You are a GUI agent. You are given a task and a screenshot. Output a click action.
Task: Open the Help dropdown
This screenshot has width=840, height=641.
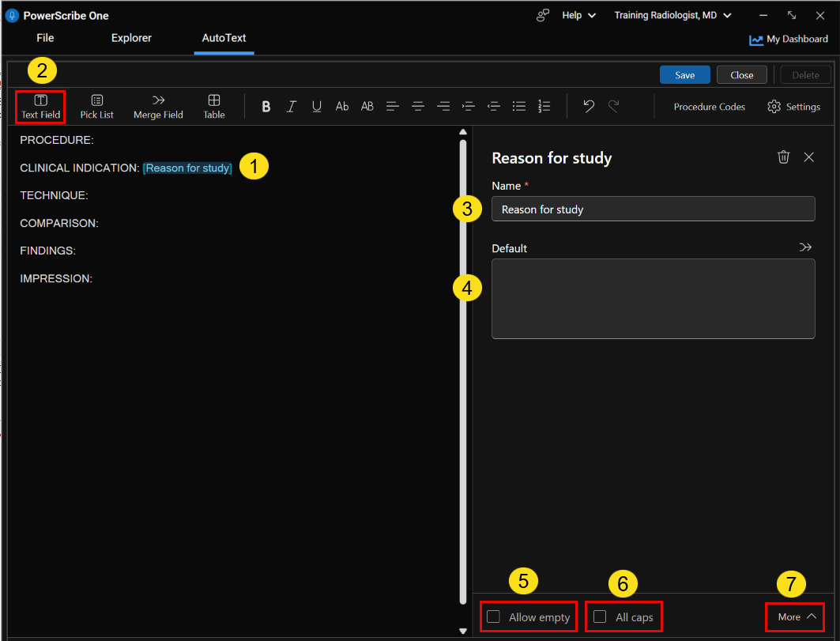pyautogui.click(x=578, y=16)
